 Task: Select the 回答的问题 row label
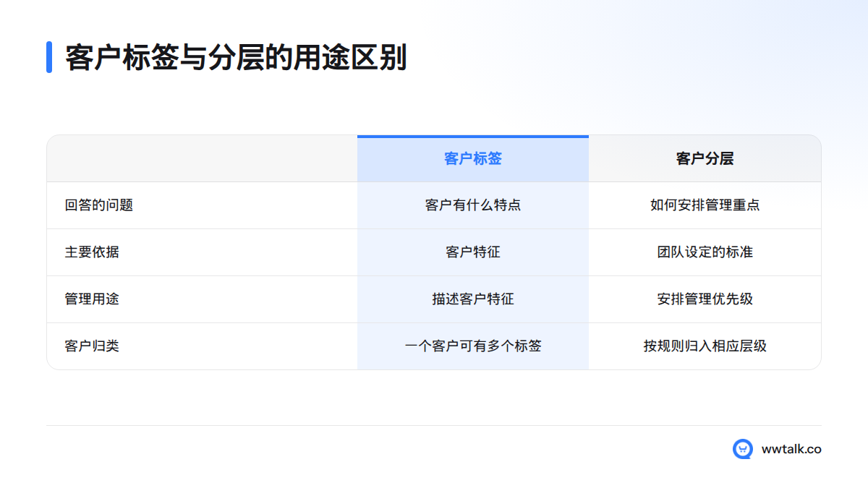99,205
